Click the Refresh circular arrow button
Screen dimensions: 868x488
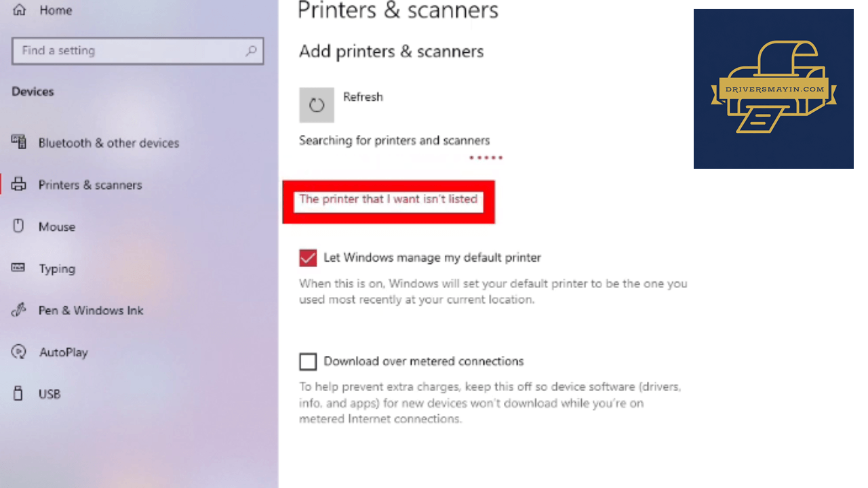pos(317,105)
